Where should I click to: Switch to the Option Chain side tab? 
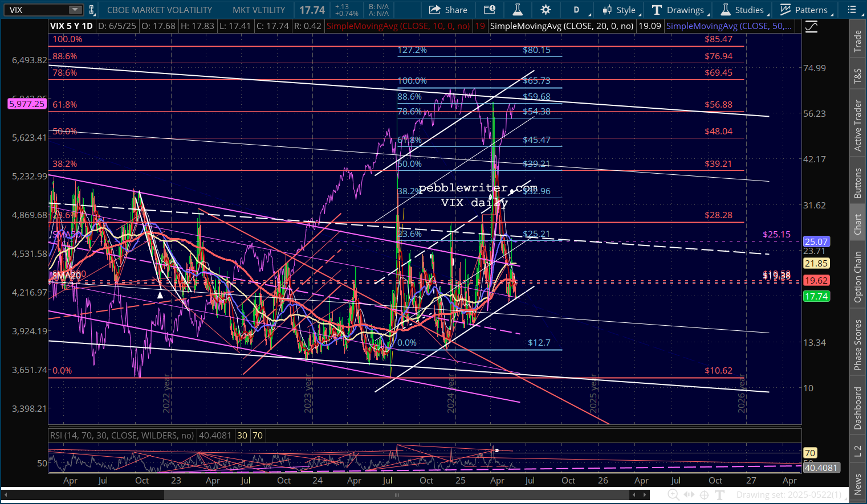point(857,277)
